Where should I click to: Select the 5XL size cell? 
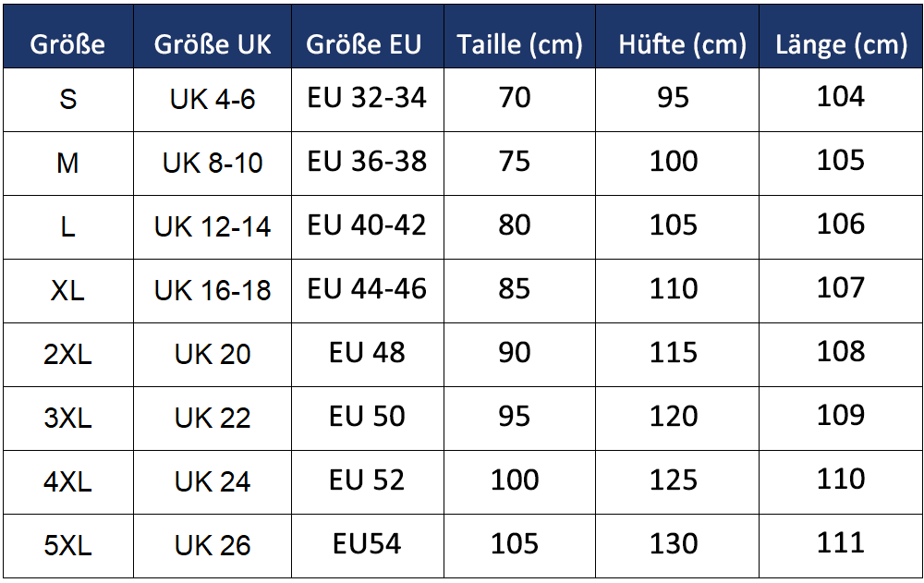[67, 546]
